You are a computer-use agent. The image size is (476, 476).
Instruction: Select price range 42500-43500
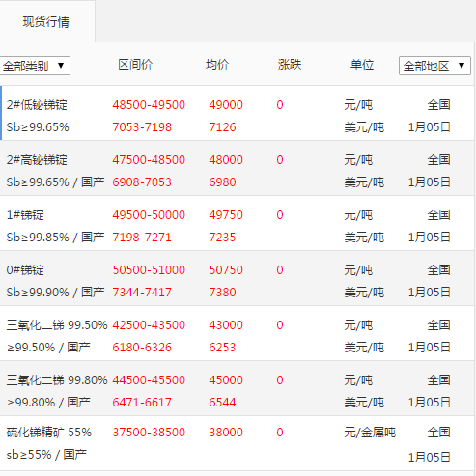pos(149,325)
